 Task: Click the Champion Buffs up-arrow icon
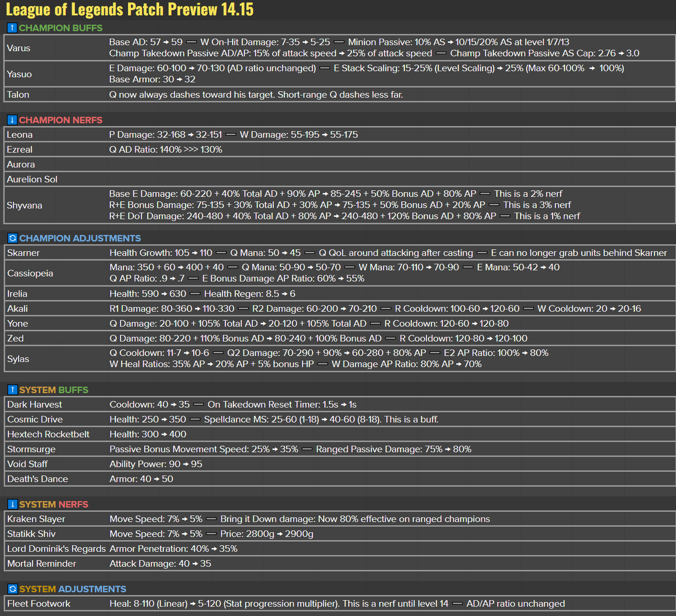[11, 28]
